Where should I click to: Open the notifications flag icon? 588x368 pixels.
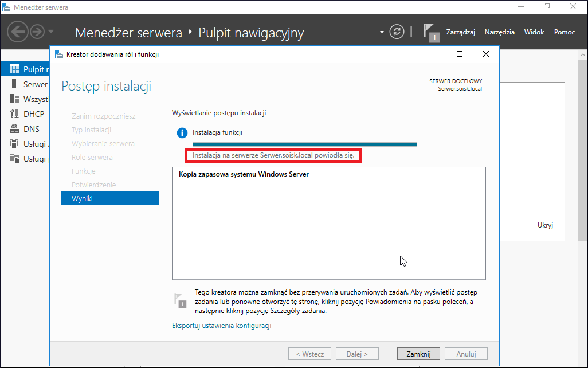[431, 32]
